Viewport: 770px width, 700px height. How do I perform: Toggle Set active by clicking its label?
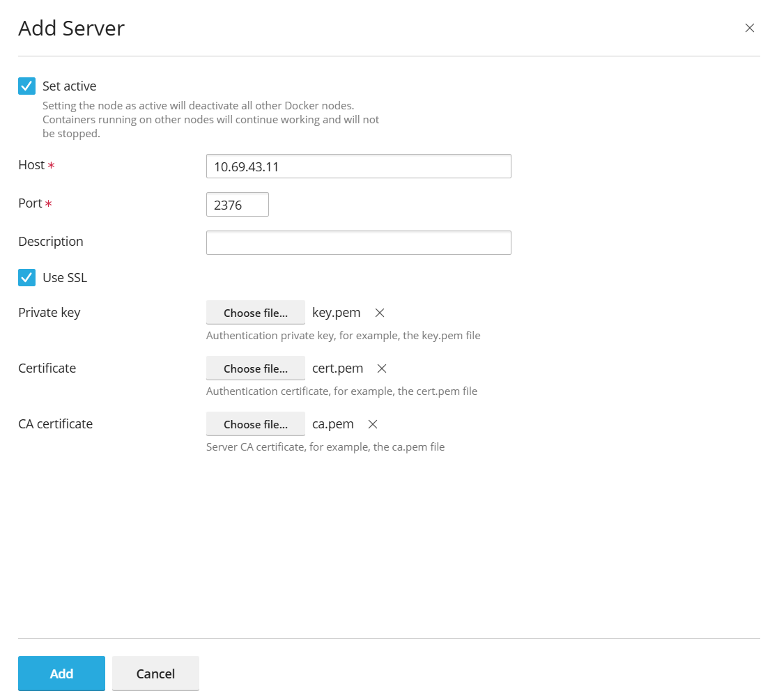[69, 86]
